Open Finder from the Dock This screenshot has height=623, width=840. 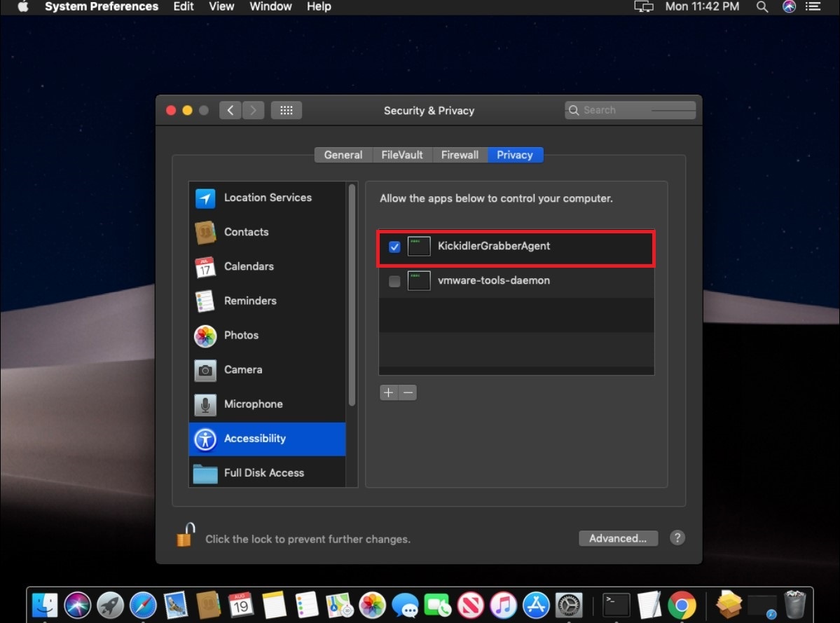pos(44,605)
